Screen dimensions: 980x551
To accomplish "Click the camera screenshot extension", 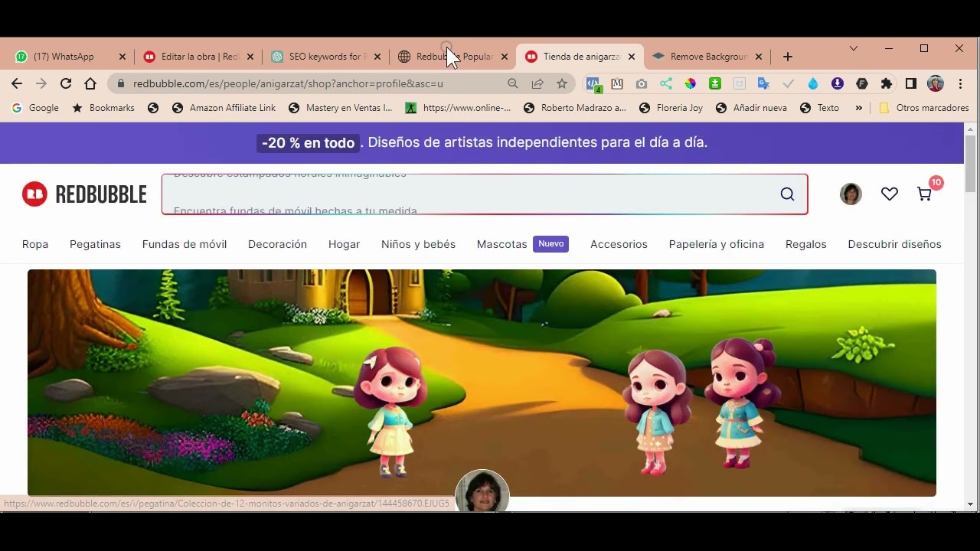I will click(x=642, y=83).
